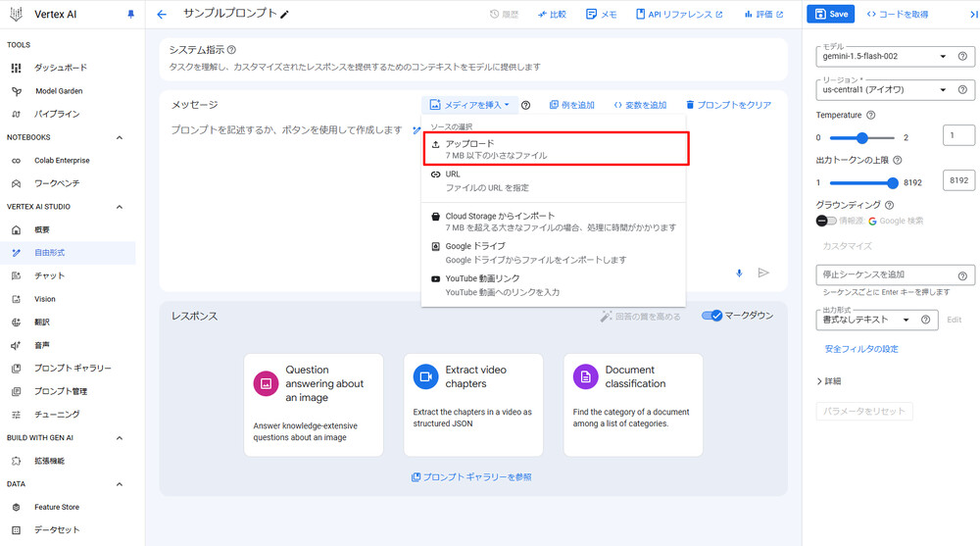Viewport: 980px width, 546px height.
Task: Click the help icon beside リージョン dropdown
Action: point(962,89)
